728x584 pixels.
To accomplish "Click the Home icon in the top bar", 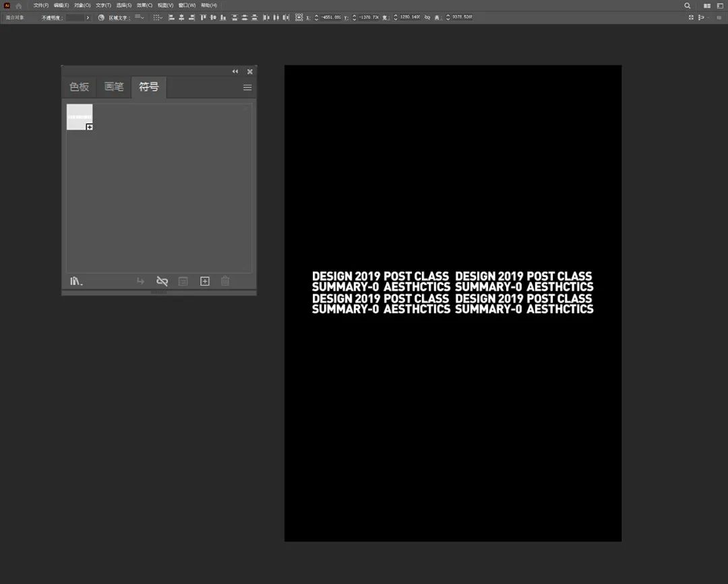I will 19,5.
